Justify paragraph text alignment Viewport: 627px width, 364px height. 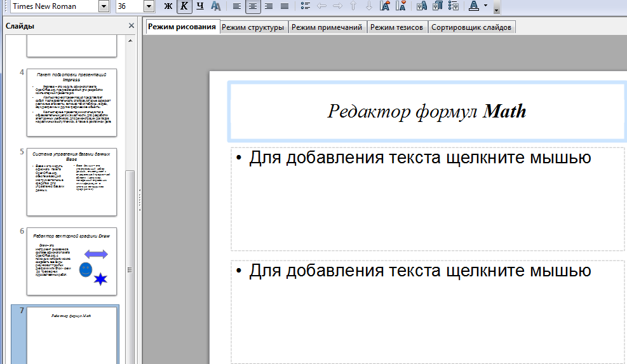285,6
